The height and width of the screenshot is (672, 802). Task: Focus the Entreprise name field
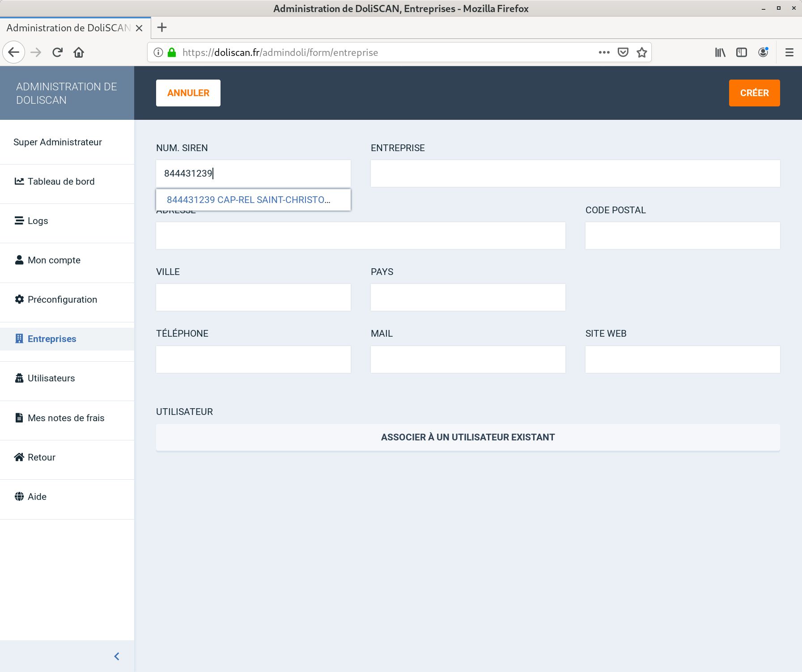(575, 173)
